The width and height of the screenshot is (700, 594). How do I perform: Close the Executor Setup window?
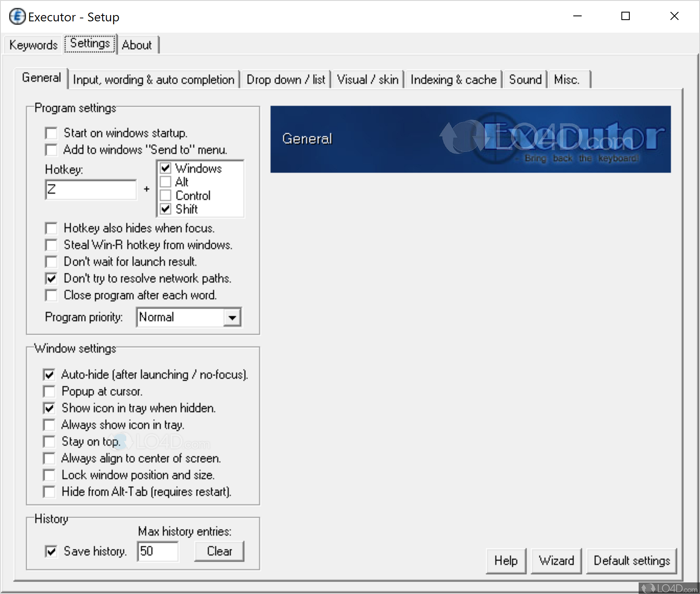(x=674, y=16)
